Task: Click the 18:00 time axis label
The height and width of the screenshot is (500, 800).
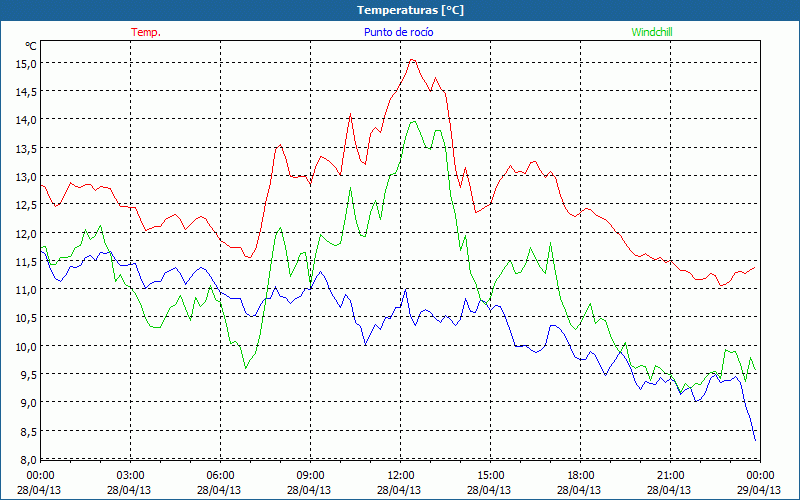Action: pyautogui.click(x=581, y=476)
